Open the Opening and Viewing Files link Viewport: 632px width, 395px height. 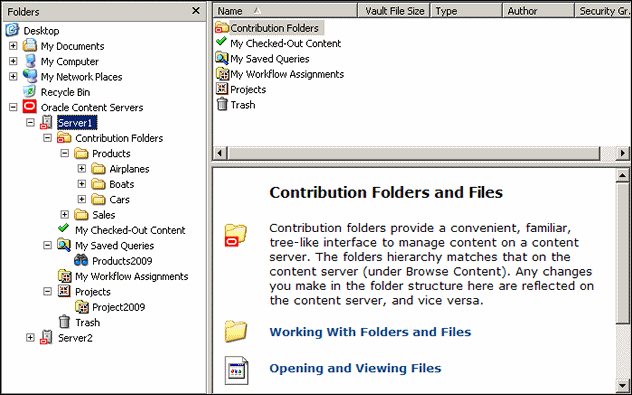[355, 368]
